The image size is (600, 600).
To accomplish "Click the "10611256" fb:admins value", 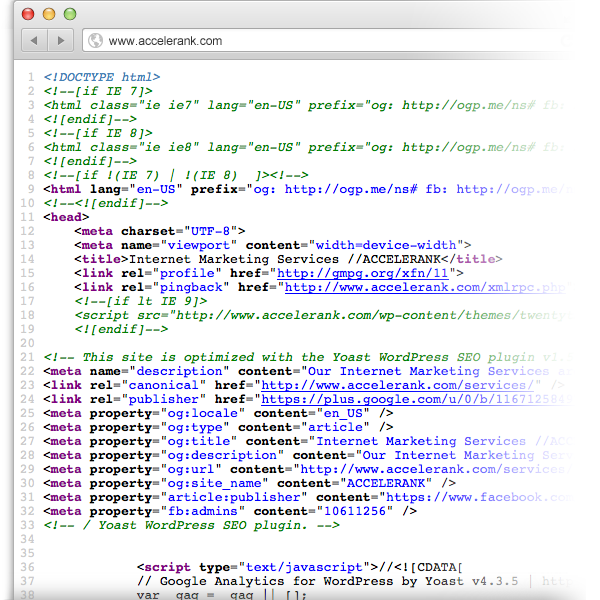I will coord(355,511).
